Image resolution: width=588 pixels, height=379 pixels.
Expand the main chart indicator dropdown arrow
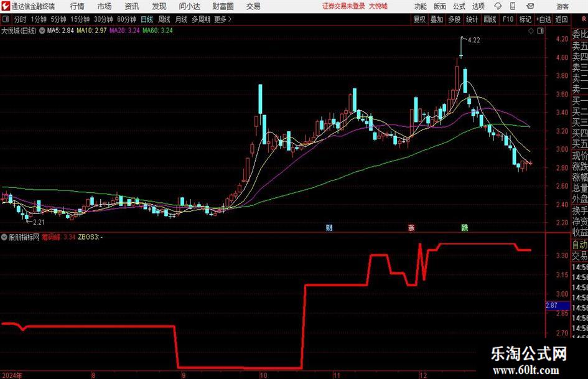(42, 30)
